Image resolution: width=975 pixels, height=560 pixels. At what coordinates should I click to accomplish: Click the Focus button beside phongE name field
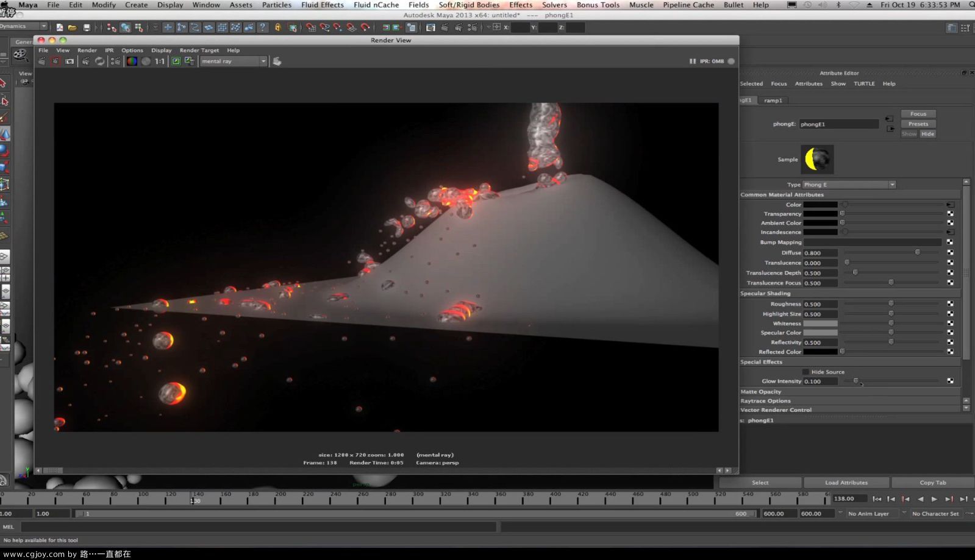click(x=918, y=114)
